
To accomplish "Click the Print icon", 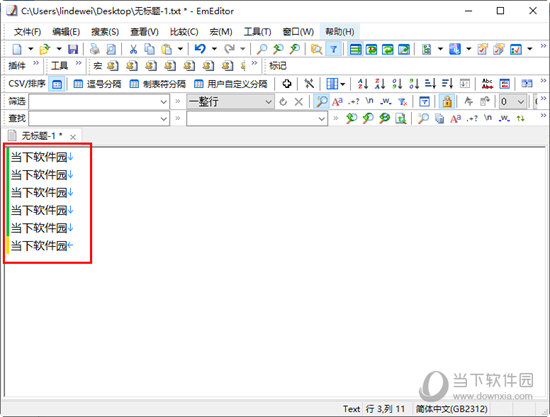I will [x=94, y=49].
